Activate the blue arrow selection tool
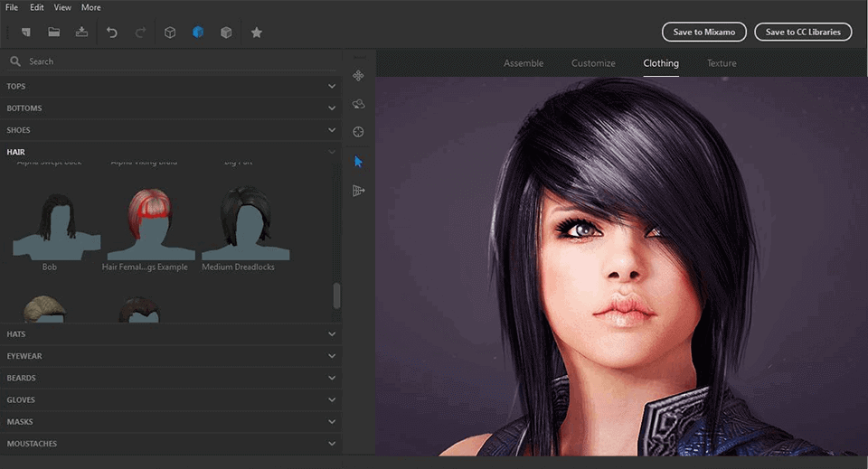Viewport: 868px width, 469px height. point(358,162)
